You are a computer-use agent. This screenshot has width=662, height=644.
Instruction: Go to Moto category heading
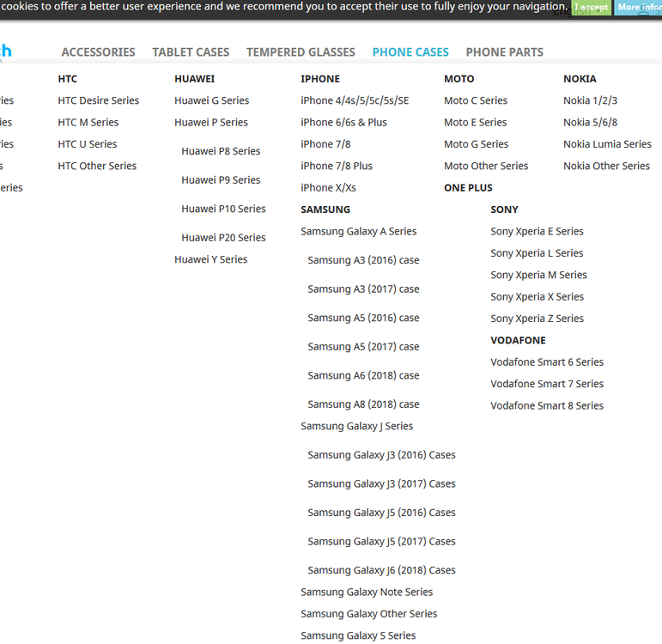(459, 79)
